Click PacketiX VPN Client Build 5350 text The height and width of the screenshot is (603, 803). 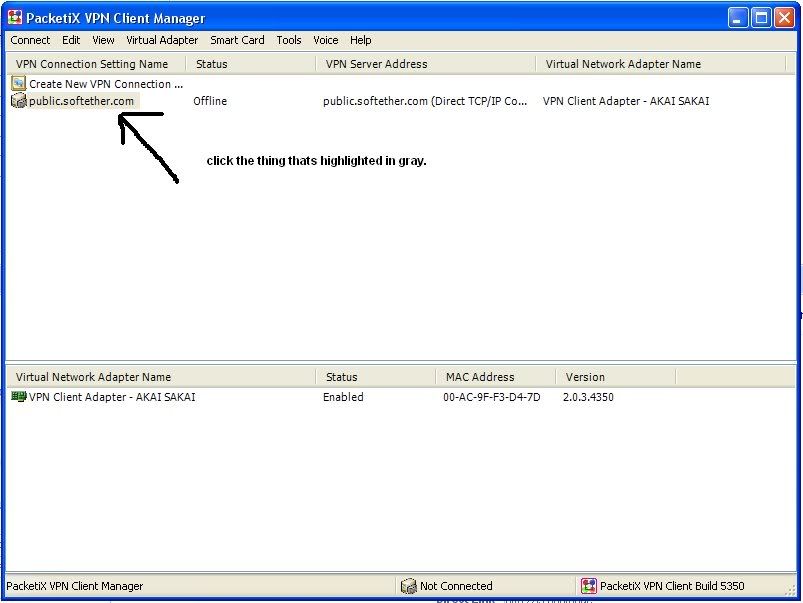point(672,586)
